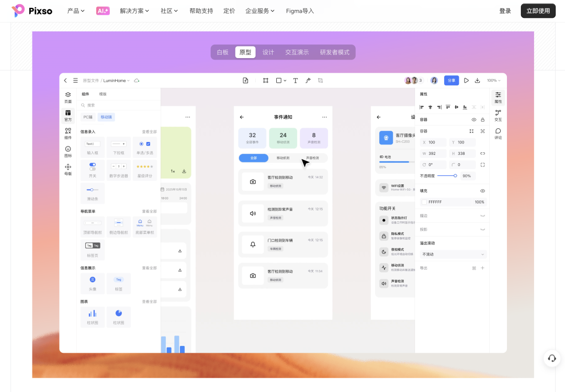This screenshot has height=392, width=565.
Task: Click the blue 分享 button
Action: tap(451, 81)
